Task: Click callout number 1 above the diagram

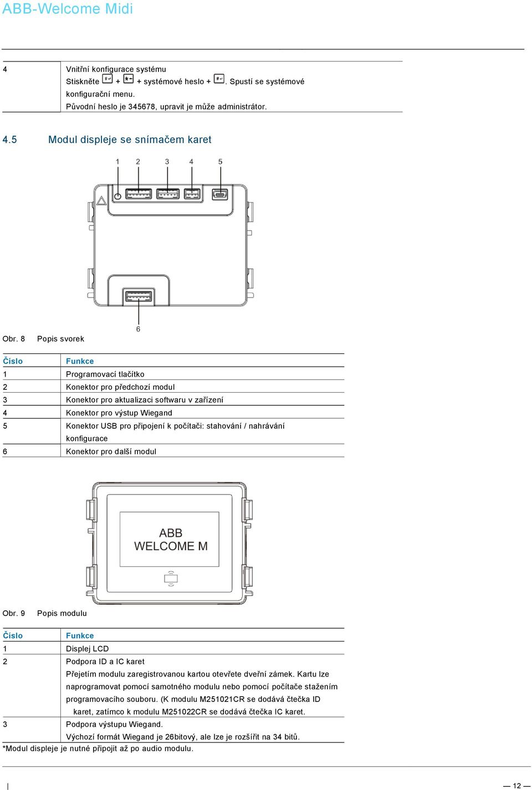Action: (117, 162)
